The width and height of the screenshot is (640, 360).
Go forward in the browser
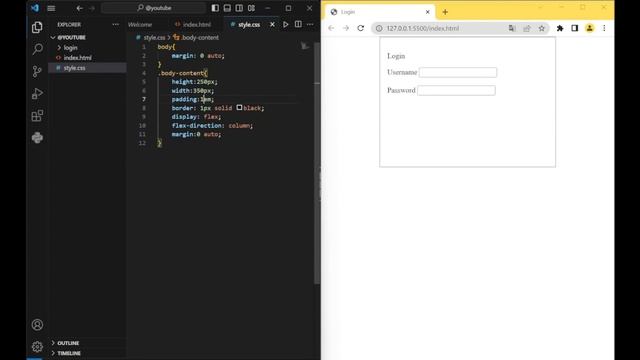pos(346,28)
